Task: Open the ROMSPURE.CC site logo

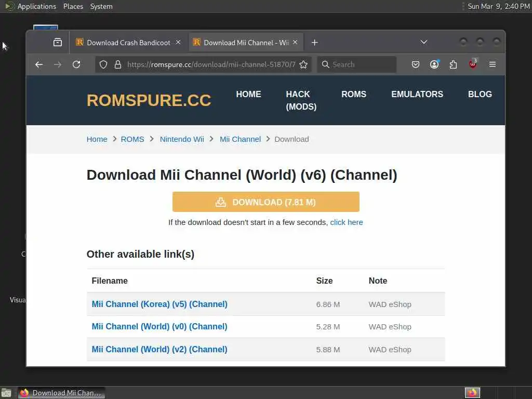Action: point(149,100)
